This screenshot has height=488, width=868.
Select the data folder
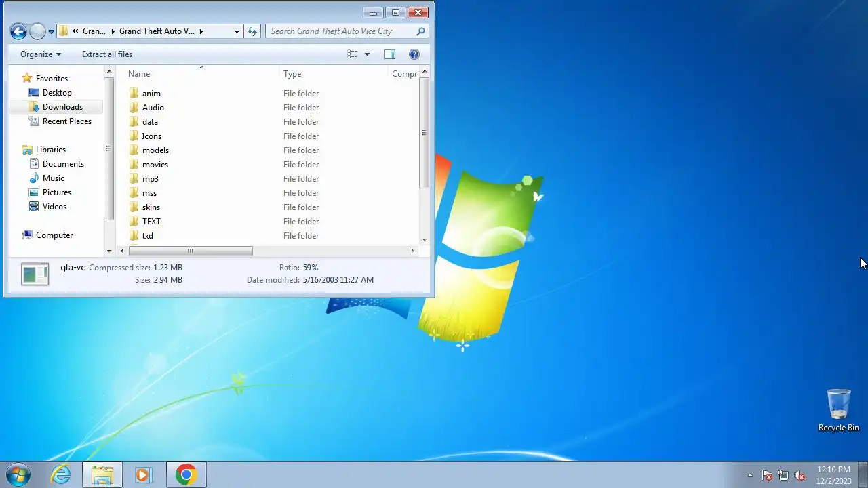[x=150, y=122]
